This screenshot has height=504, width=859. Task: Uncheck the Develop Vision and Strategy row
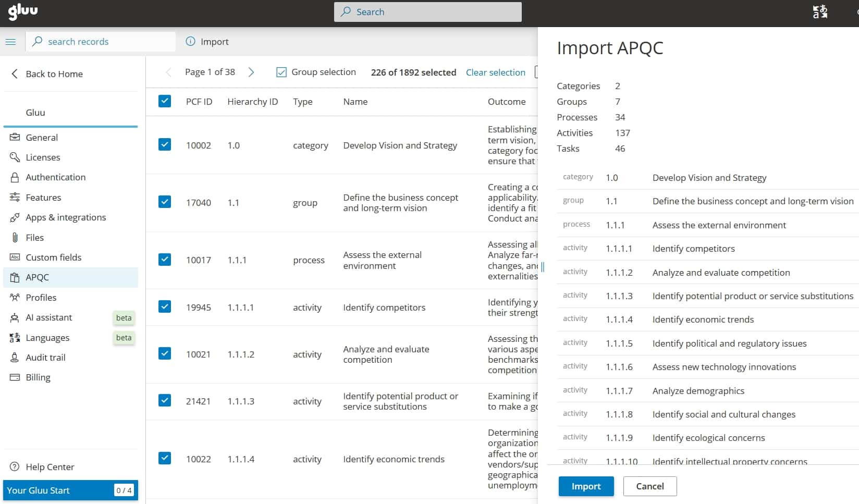coord(165,144)
